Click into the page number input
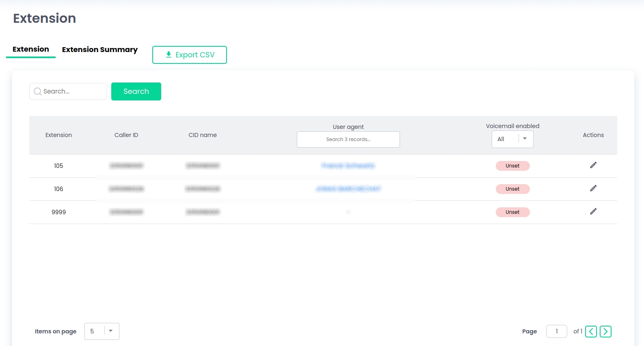Viewport: 644px width, 346px height. pos(556,331)
